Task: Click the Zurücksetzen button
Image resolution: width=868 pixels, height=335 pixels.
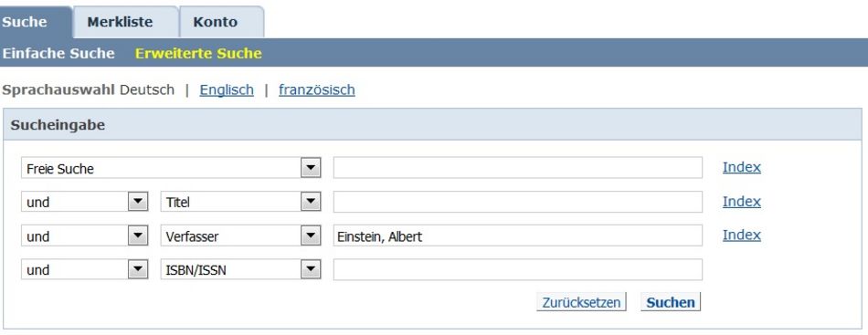Action: click(x=581, y=302)
